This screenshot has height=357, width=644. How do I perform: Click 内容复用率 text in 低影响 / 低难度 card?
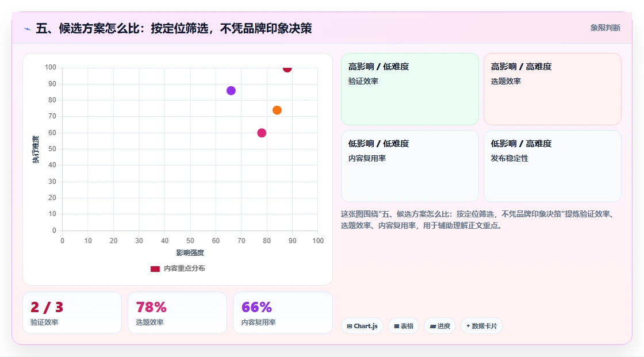pos(367,158)
